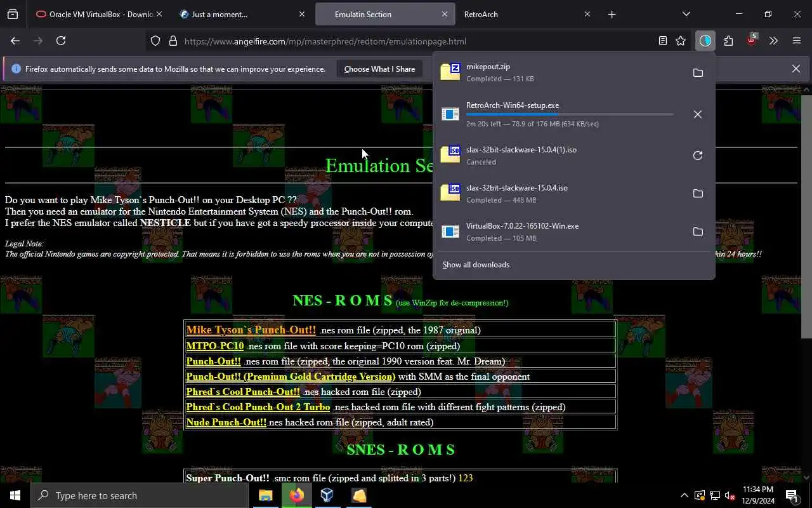This screenshot has width=812, height=508.
Task: Click the page vertical scrollbar
Action: pos(806,216)
